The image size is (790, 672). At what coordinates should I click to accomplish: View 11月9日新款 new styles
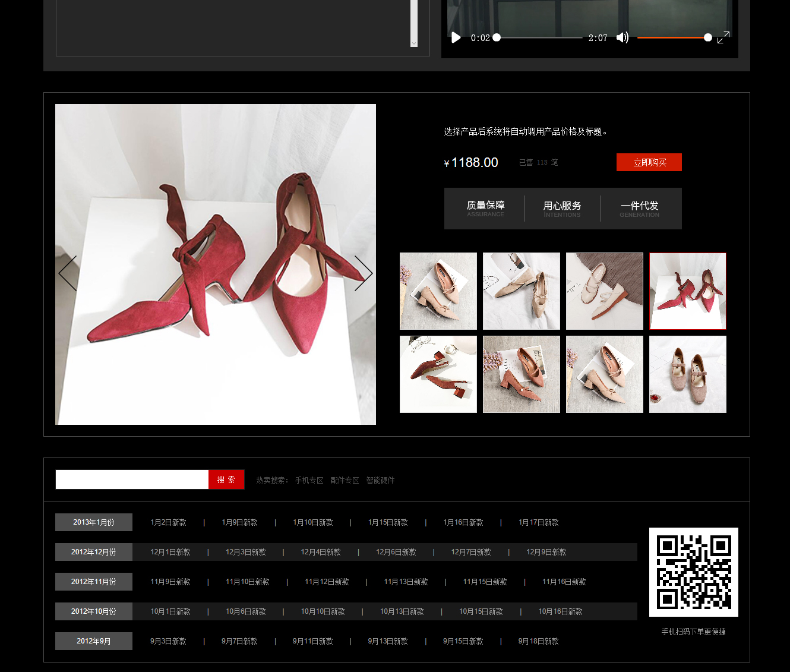point(170,582)
